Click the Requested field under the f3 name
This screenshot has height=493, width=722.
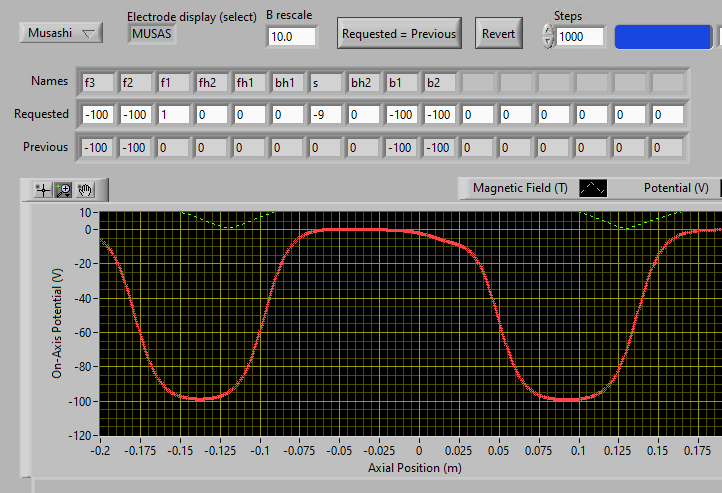pyautogui.click(x=97, y=115)
